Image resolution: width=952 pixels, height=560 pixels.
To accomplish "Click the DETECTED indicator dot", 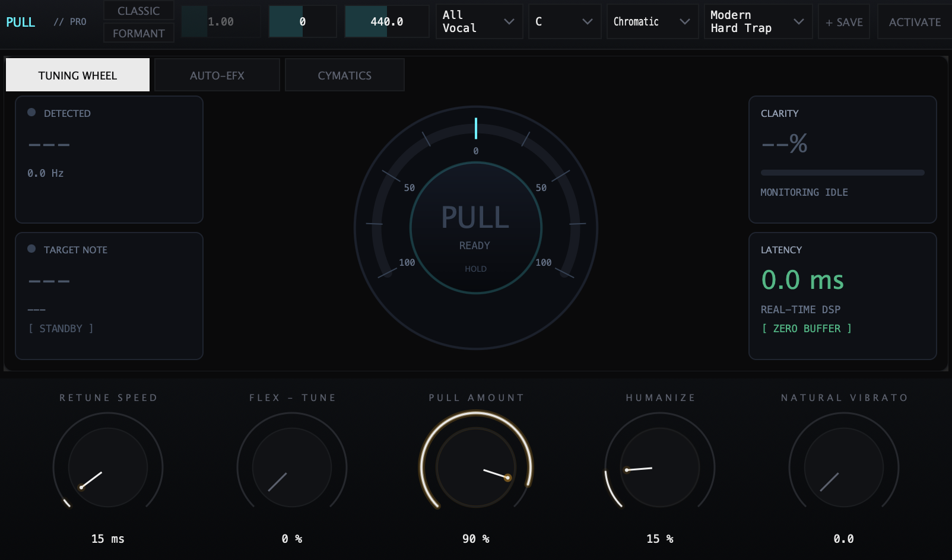I will [x=31, y=112].
